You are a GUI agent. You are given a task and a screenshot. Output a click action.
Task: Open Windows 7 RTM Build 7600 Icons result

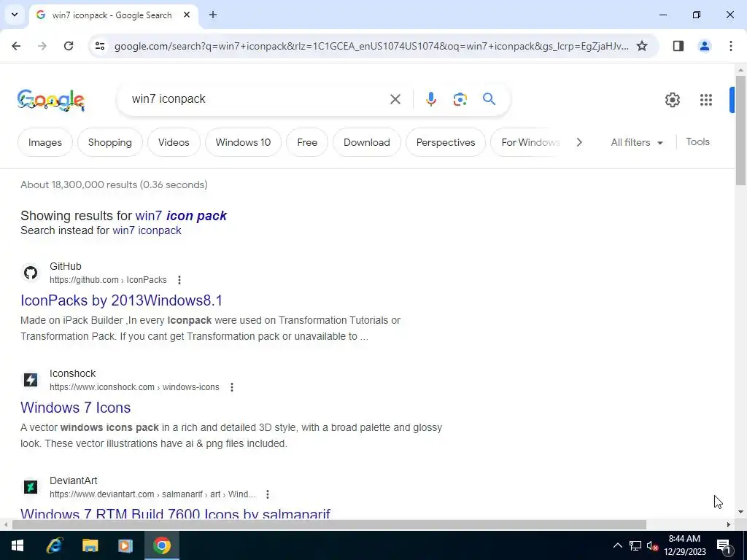(x=175, y=513)
